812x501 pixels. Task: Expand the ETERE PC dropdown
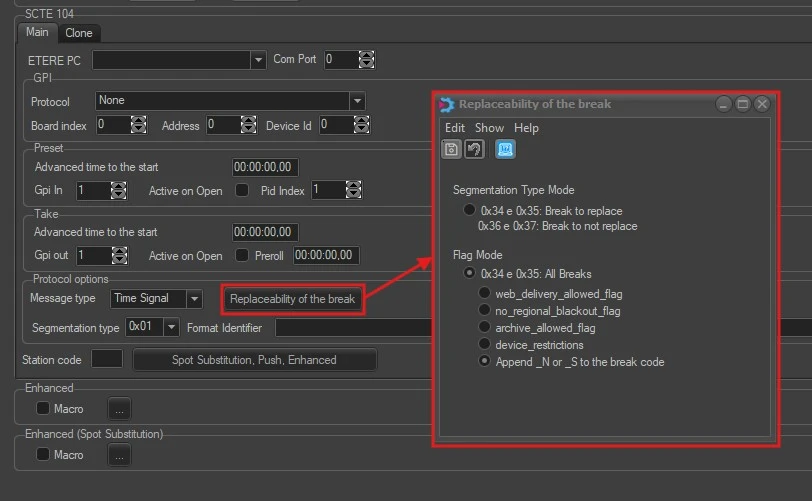pyautogui.click(x=258, y=60)
